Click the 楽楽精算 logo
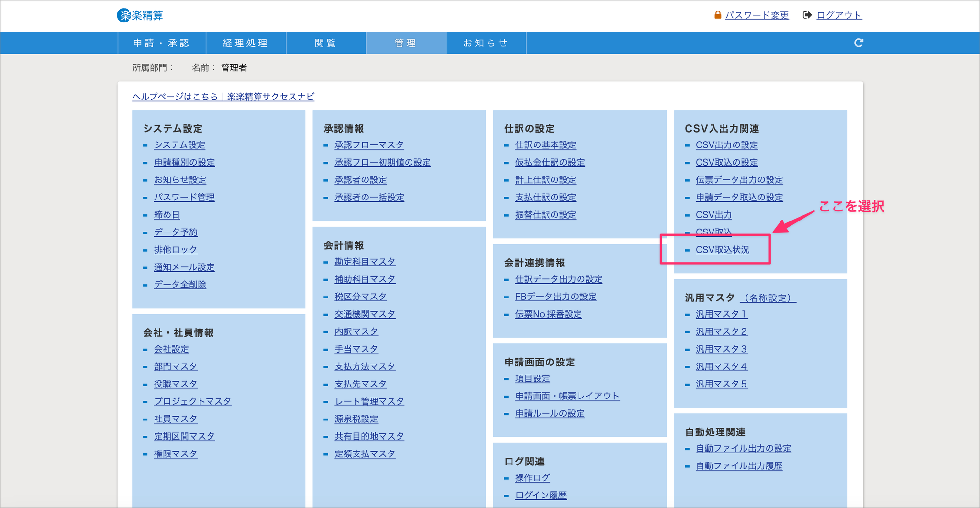This screenshot has width=980, height=508. coord(140,15)
